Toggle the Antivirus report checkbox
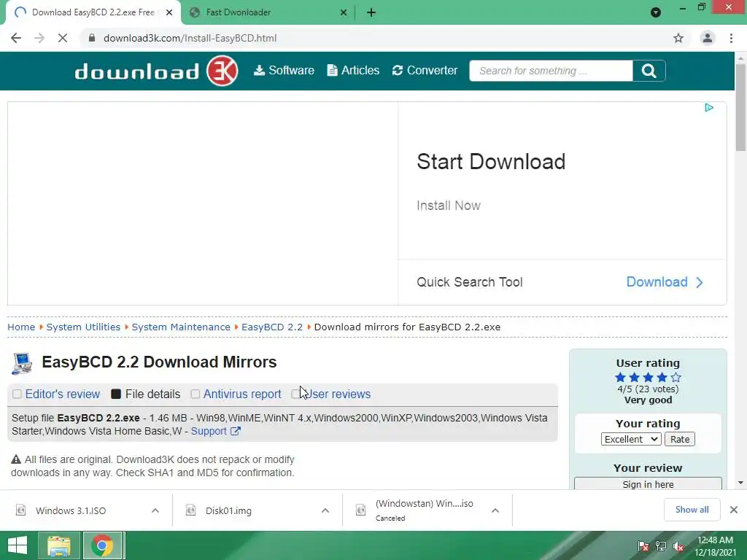Screen dimensions: 747x560 (196, 394)
